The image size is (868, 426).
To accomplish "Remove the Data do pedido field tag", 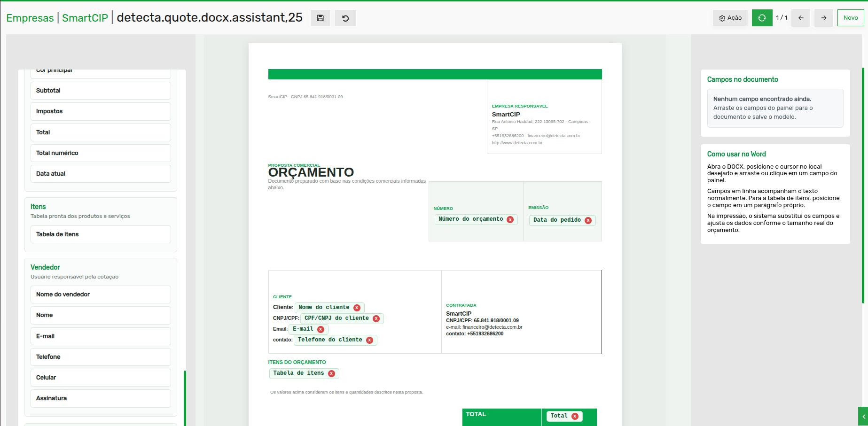I will click(588, 220).
